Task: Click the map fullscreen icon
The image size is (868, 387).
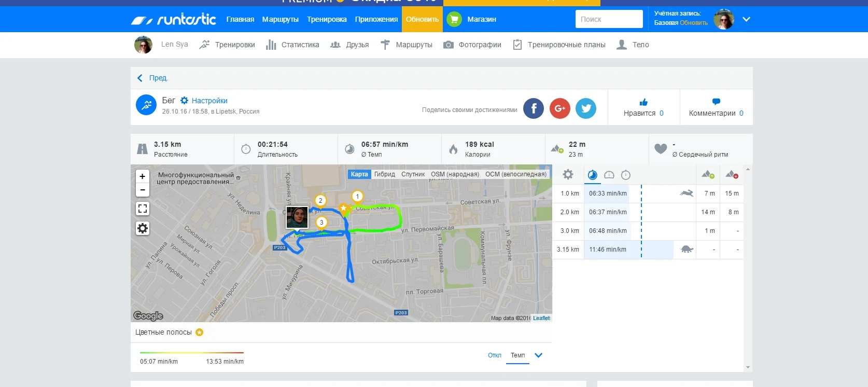Action: tap(143, 209)
